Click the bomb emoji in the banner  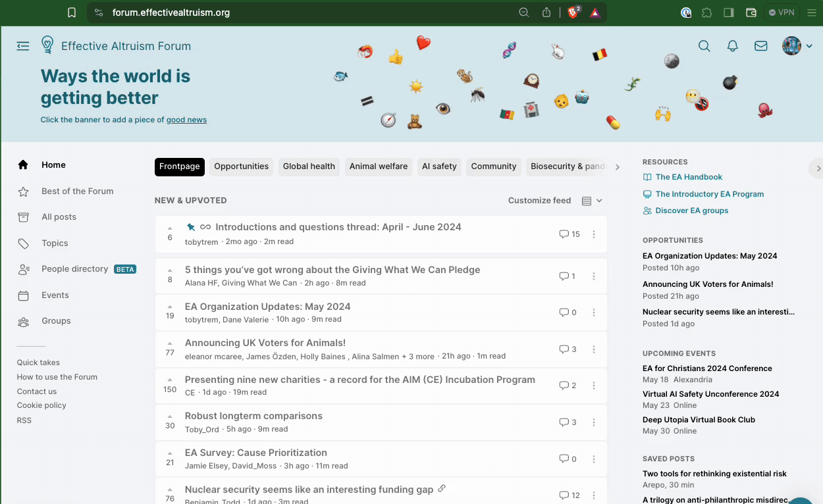730,82
